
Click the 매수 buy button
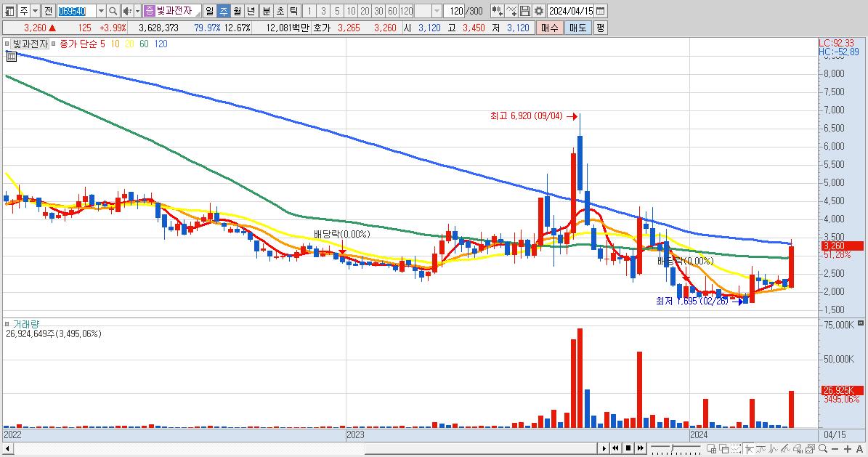point(550,28)
